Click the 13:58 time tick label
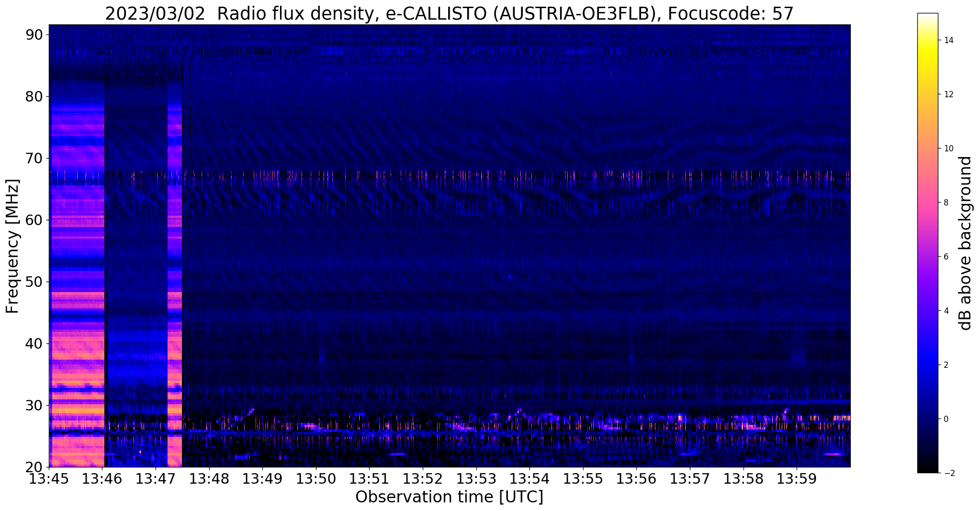980x511 pixels. pyautogui.click(x=743, y=478)
